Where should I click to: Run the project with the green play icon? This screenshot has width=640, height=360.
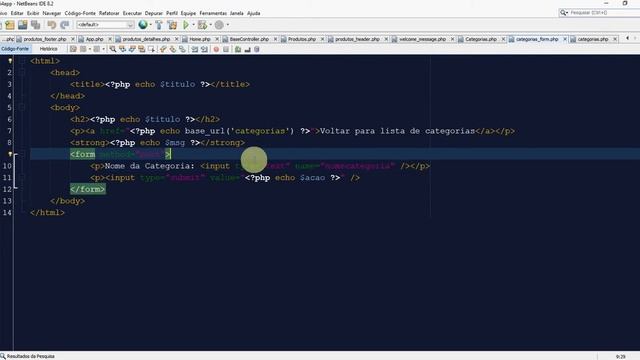[186, 25]
